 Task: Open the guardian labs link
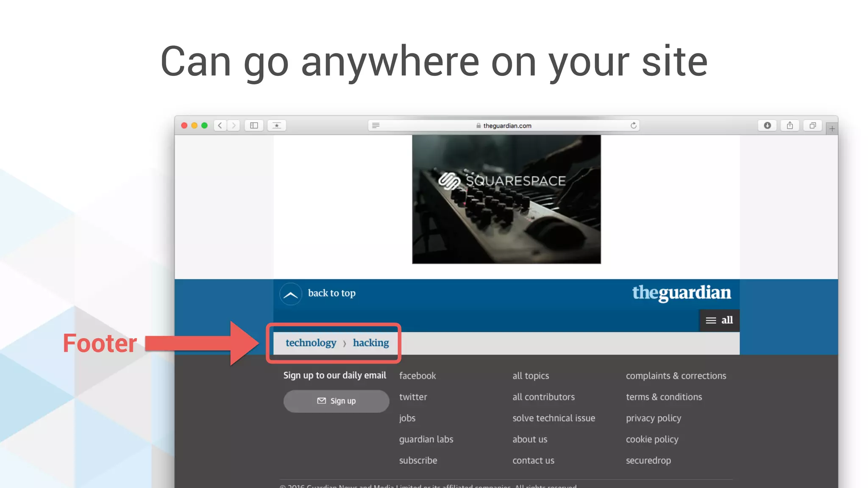pyautogui.click(x=426, y=439)
